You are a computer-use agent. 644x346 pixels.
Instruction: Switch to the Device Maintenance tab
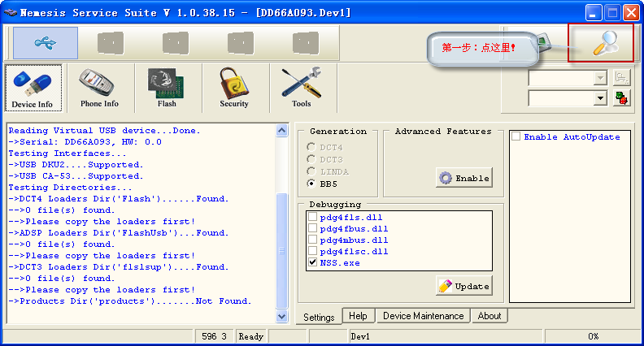[422, 316]
